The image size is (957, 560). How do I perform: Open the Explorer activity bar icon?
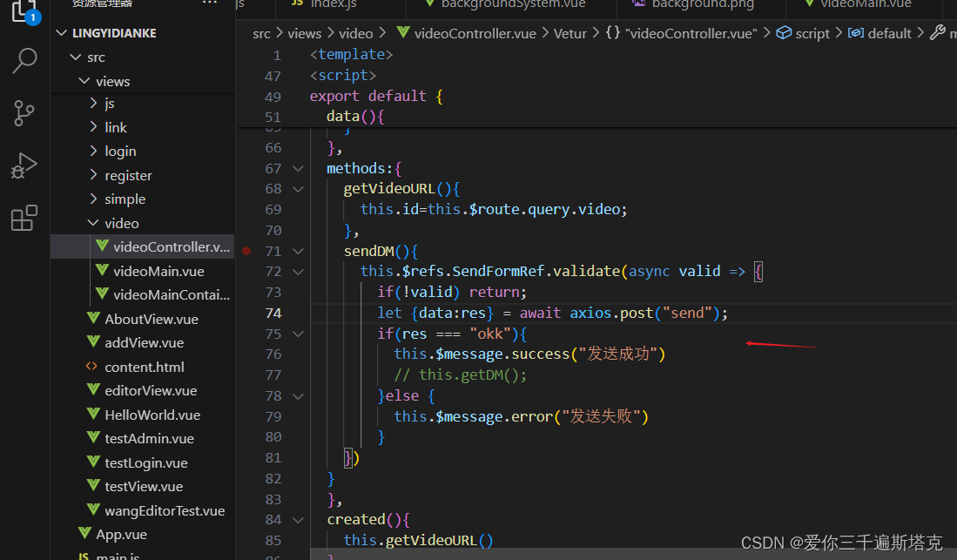pos(24,11)
